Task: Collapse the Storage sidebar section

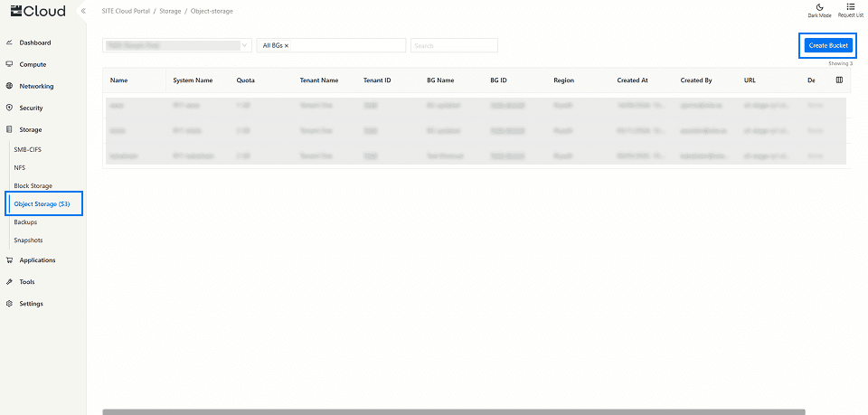Action: pyautogui.click(x=30, y=129)
